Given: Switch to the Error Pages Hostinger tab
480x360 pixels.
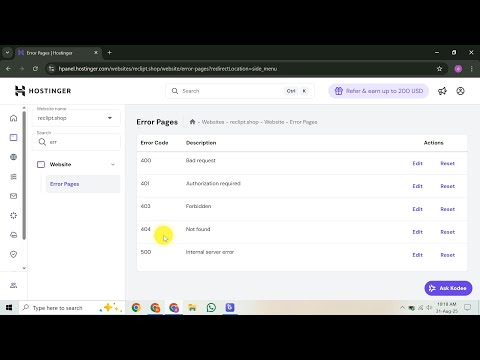Looking at the screenshot, I should click(x=58, y=53).
